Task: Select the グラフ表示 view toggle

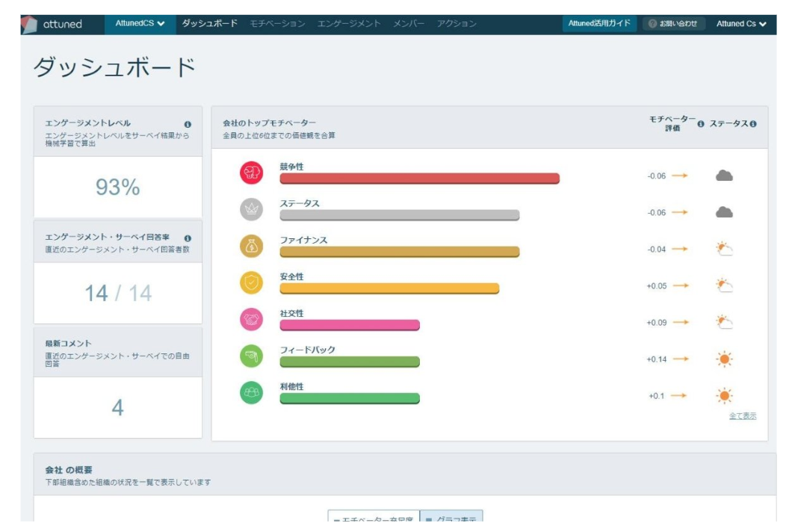Action: click(x=451, y=519)
